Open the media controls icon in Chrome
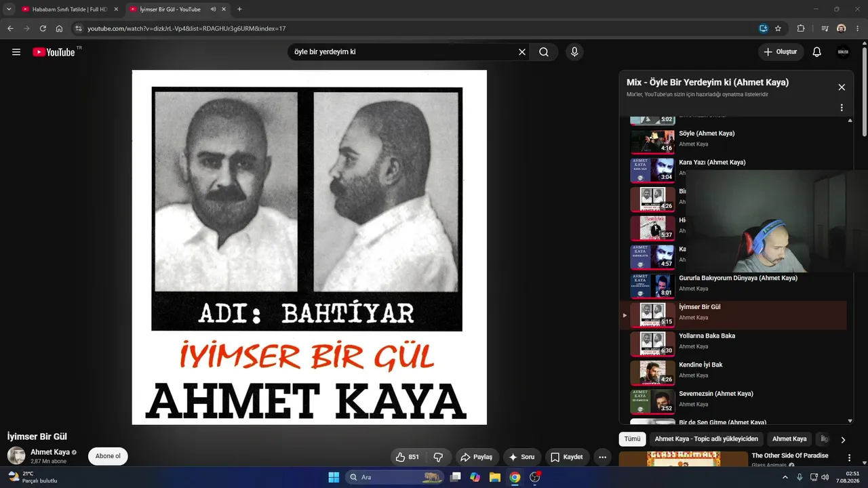868x488 pixels. click(x=825, y=28)
